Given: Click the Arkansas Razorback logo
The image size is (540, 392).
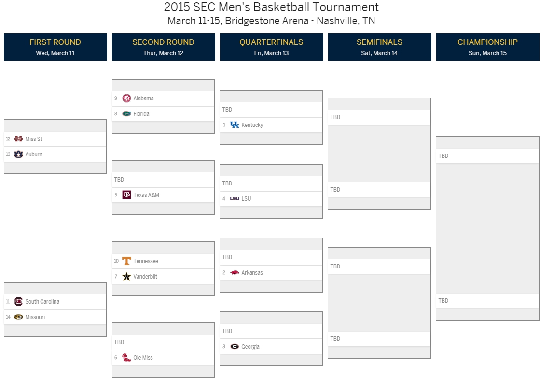Looking at the screenshot, I should pyautogui.click(x=235, y=272).
